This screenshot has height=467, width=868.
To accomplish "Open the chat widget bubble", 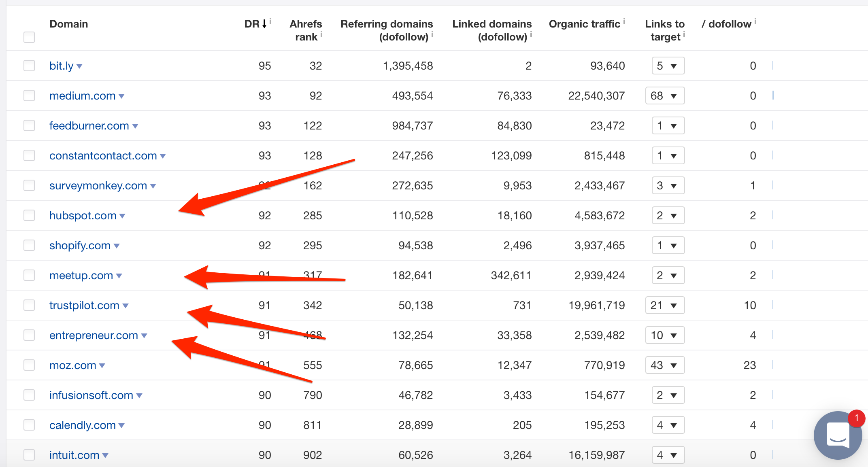I will click(x=837, y=435).
